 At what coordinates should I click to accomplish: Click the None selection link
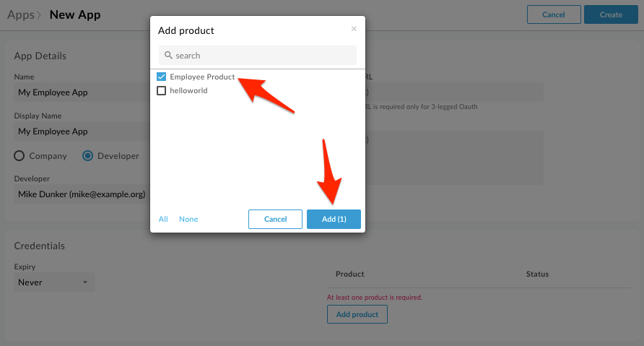tap(188, 219)
